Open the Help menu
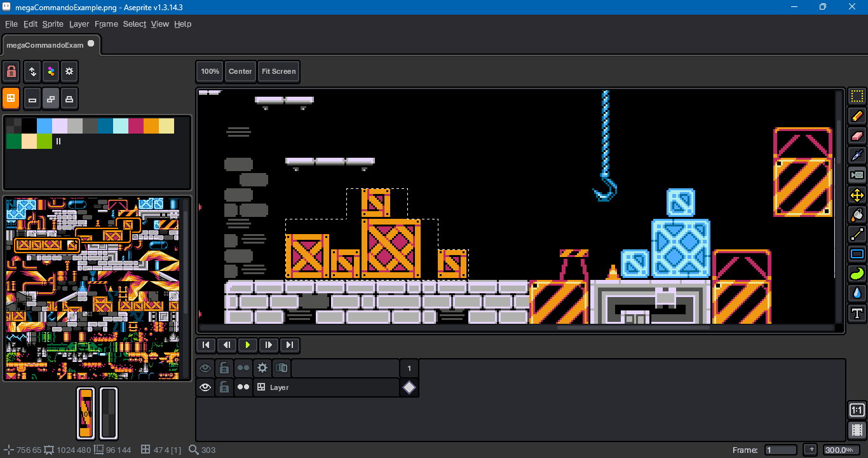Screen dimensions: 868x458 [182, 24]
